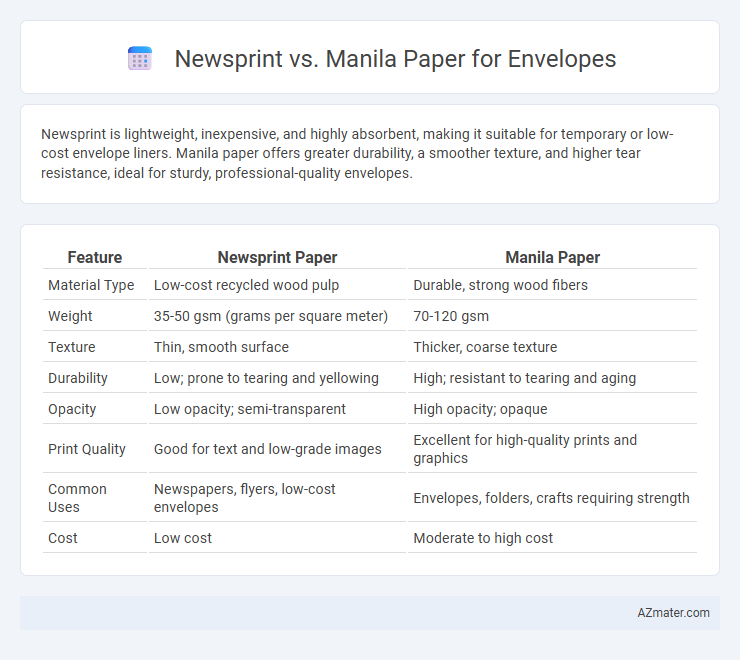Viewport: 740px width, 660px height.
Task: Select the Newsprint Paper column header
Action: (278, 257)
